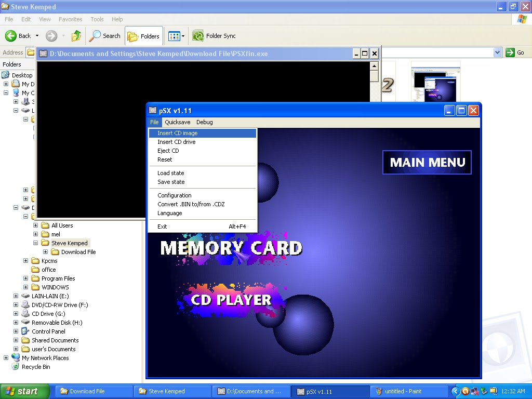The height and width of the screenshot is (399, 532).
Task: Open the Explorer Help menu
Action: coord(117,19)
